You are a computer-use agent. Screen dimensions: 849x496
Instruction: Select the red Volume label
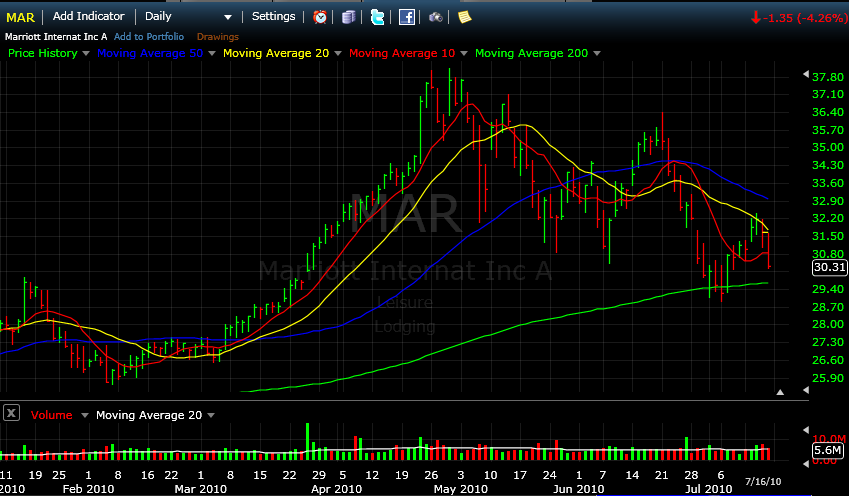pyautogui.click(x=51, y=415)
